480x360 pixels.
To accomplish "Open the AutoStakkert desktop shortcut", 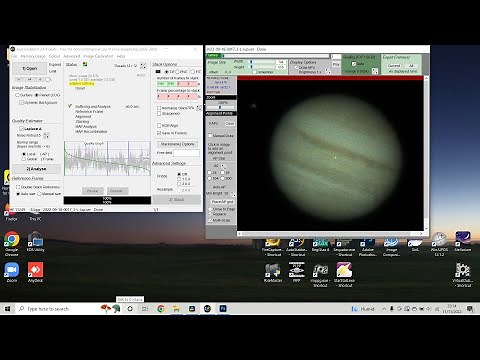I will tap(297, 247).
